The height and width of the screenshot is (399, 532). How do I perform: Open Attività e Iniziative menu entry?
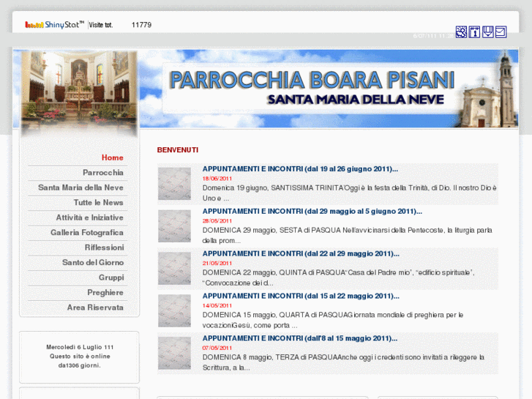(89, 217)
